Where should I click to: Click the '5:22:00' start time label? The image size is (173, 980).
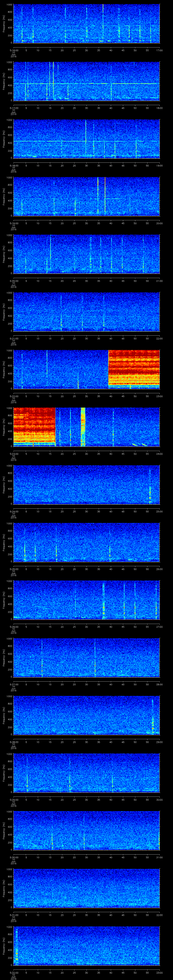pos(14,396)
